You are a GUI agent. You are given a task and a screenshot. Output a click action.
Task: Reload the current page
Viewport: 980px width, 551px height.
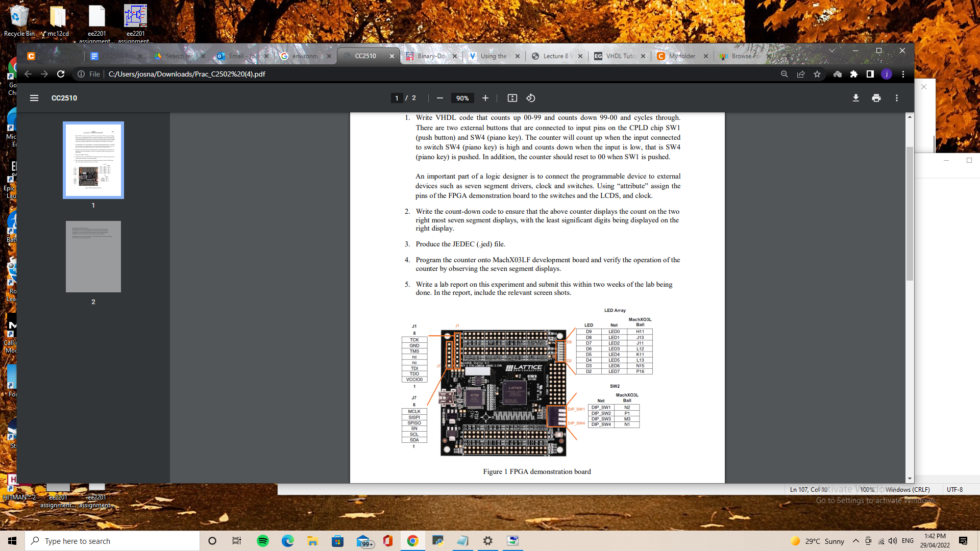coord(61,74)
